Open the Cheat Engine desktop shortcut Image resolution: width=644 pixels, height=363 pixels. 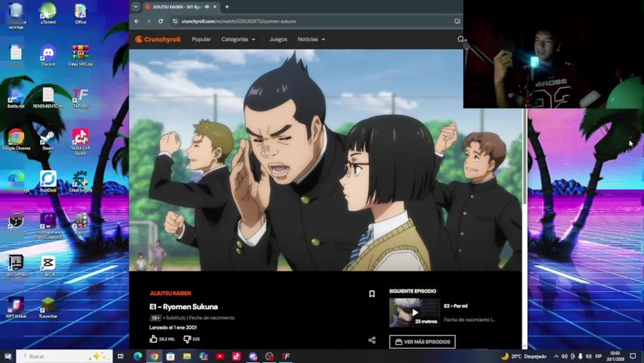80,181
